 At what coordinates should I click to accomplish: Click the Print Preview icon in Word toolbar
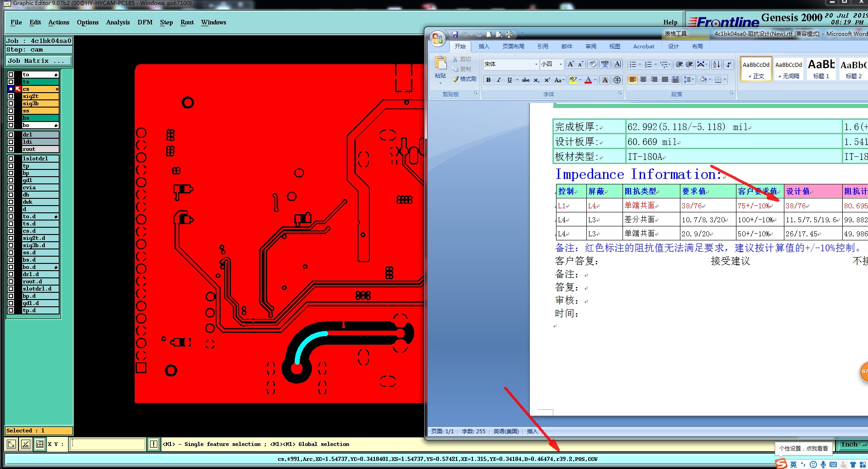(x=499, y=34)
